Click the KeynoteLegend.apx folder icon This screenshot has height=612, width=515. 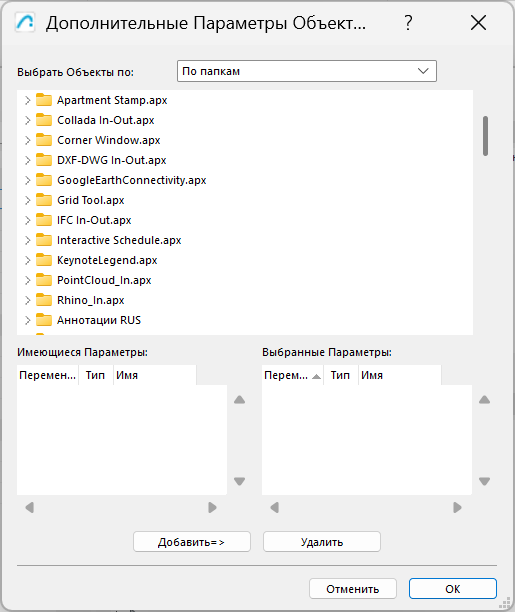pos(44,260)
